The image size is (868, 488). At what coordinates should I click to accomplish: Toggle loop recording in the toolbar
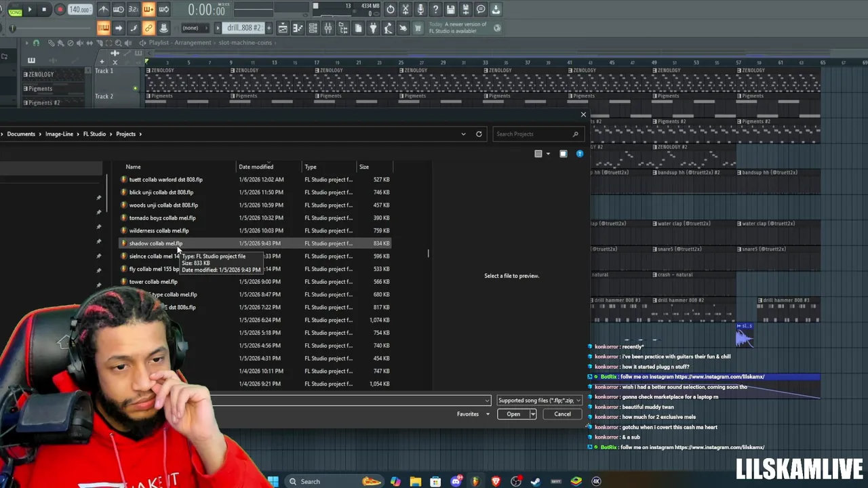[163, 9]
